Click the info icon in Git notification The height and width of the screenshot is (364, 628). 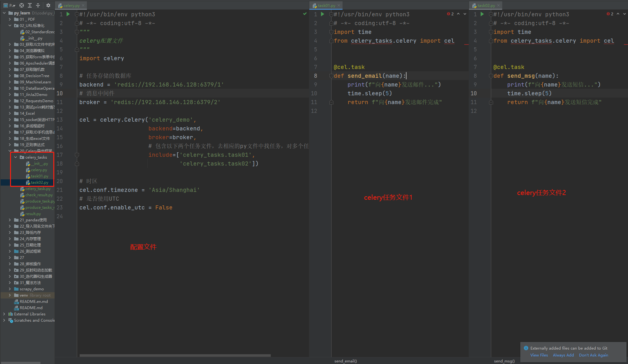tap(526, 348)
